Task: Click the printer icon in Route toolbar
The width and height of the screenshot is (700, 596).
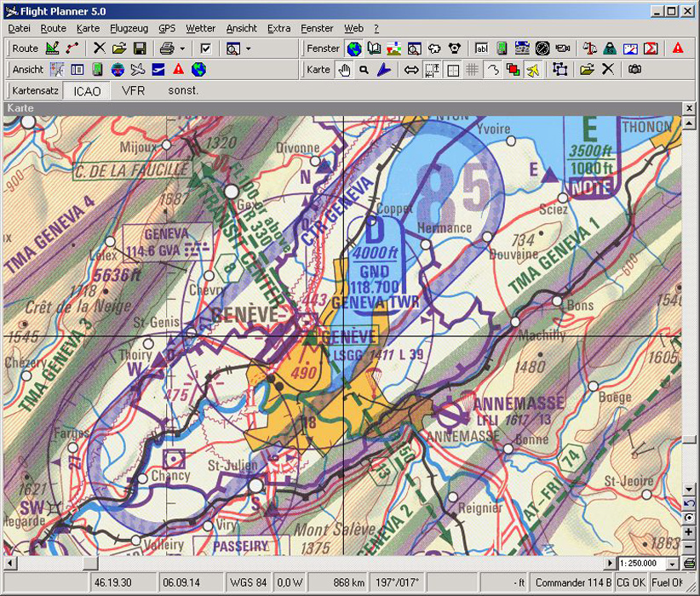Action: [167, 49]
